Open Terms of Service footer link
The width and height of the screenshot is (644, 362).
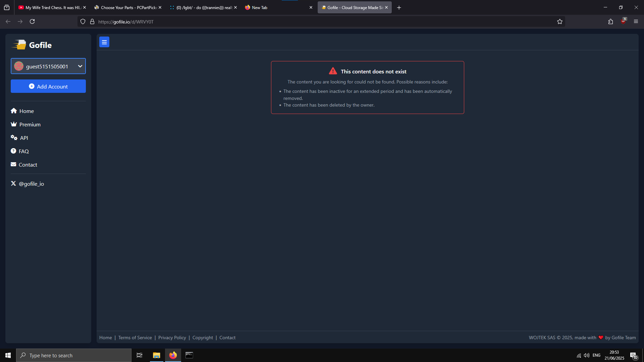point(135,338)
